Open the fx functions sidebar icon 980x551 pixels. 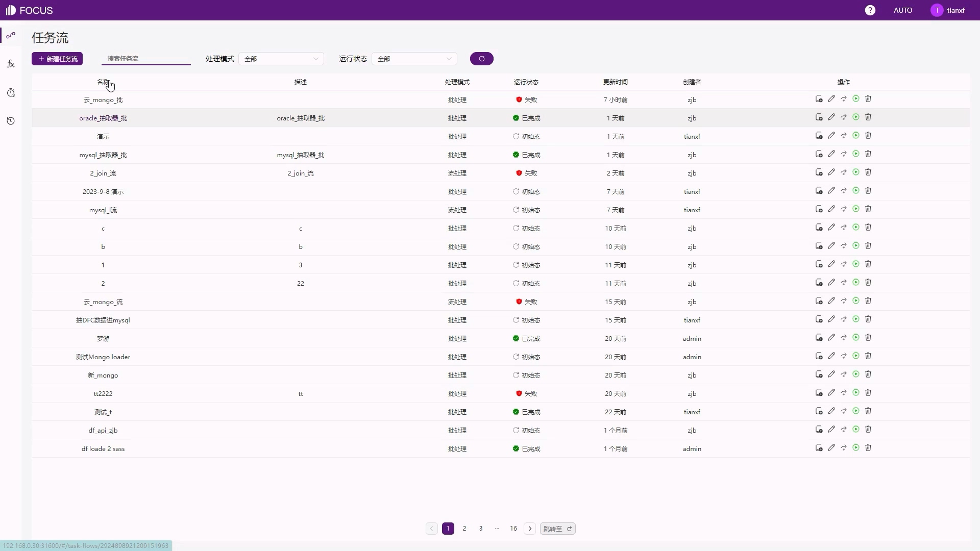tap(11, 64)
